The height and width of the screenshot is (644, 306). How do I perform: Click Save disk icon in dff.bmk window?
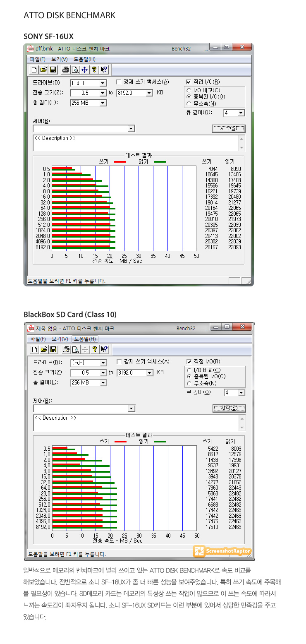point(53,70)
